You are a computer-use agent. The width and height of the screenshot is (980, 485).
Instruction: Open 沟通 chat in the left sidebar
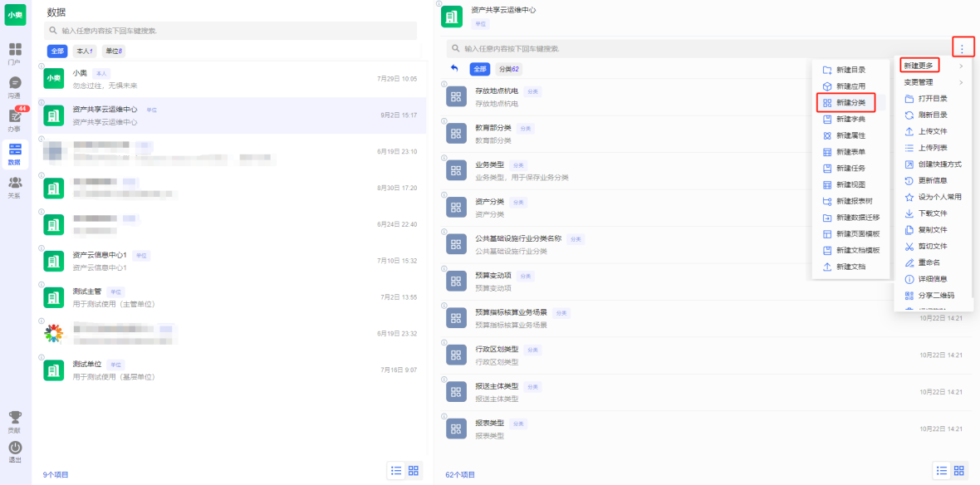click(x=15, y=86)
